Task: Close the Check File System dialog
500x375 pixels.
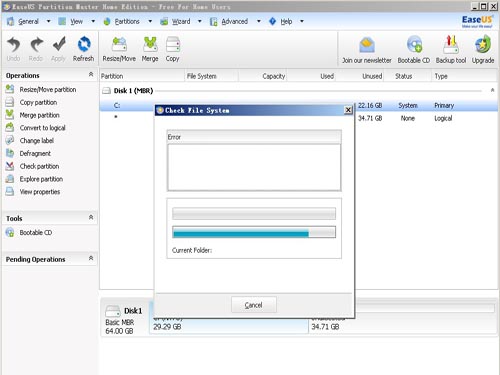Action: tap(348, 110)
